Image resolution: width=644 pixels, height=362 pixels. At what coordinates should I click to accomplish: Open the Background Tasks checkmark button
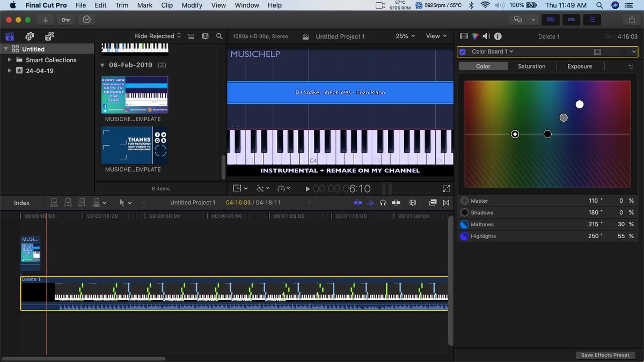[x=86, y=20]
